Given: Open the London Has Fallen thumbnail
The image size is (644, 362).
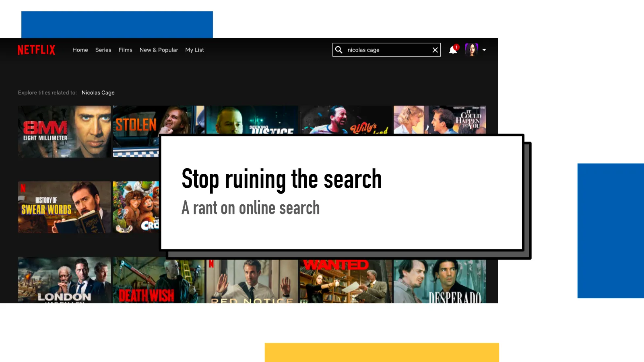Looking at the screenshot, I should click(64, 280).
